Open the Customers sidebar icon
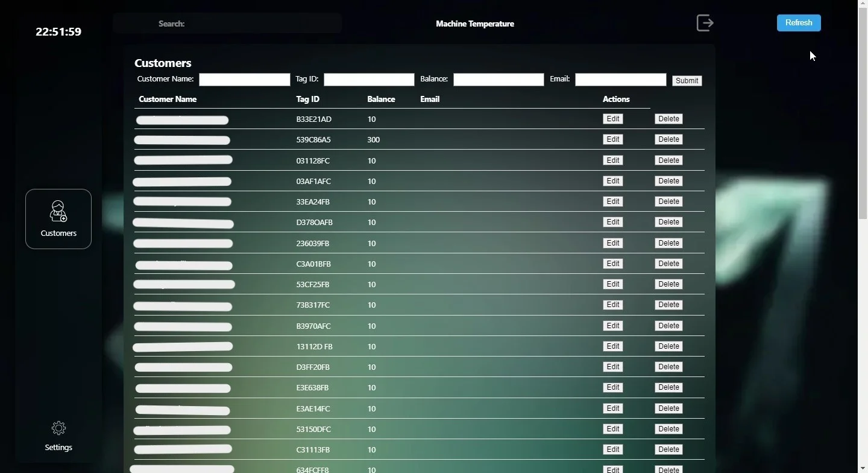Screen dimensions: 868x473 coord(58,218)
